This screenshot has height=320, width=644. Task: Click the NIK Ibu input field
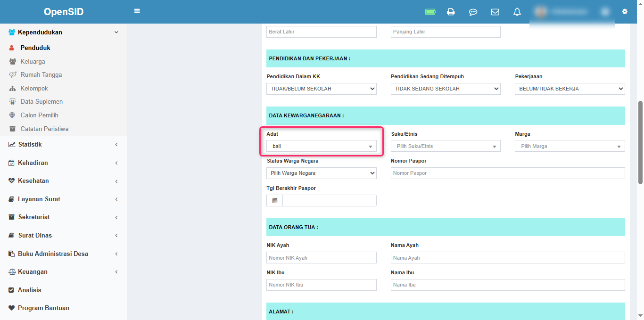pos(322,285)
